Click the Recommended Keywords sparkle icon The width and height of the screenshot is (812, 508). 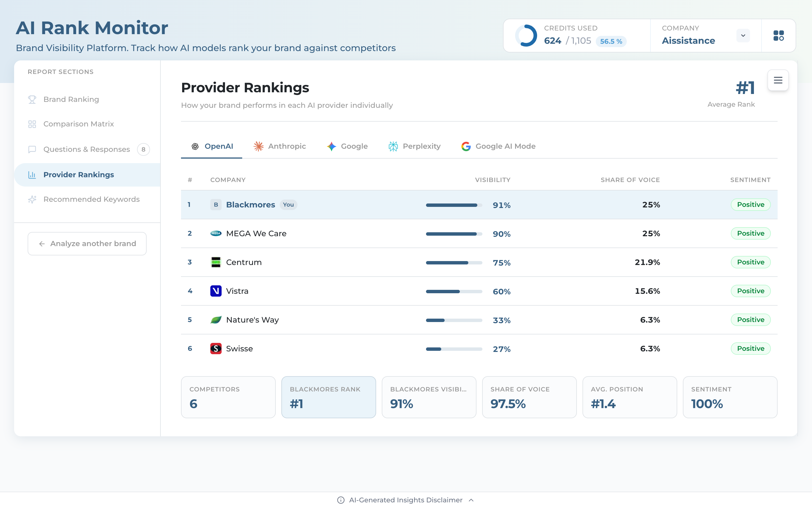point(32,199)
